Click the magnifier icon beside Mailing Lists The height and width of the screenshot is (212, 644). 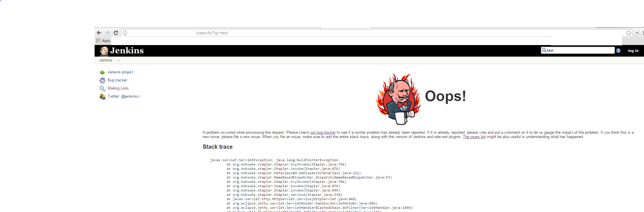[x=102, y=88]
